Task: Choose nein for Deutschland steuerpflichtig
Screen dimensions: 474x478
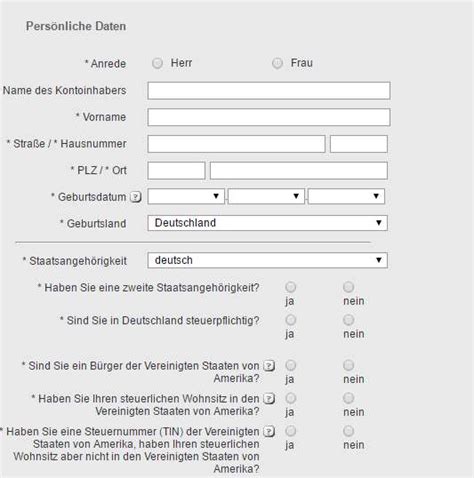Action: click(348, 320)
